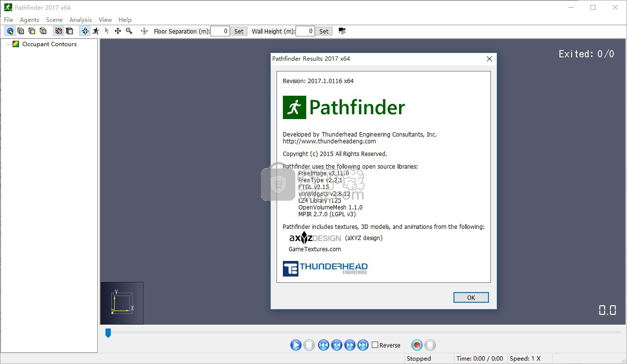The image size is (627, 364).
Task: Click Set next to Wall Height
Action: point(324,31)
